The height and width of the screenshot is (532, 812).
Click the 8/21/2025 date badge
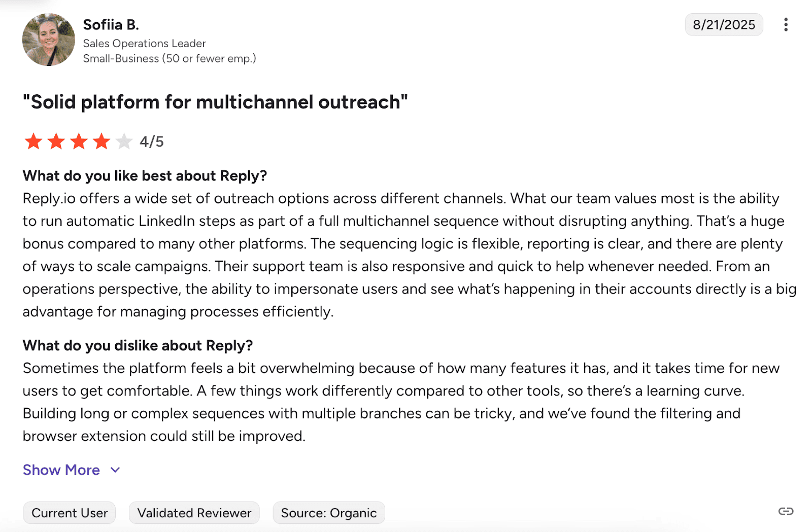click(724, 25)
